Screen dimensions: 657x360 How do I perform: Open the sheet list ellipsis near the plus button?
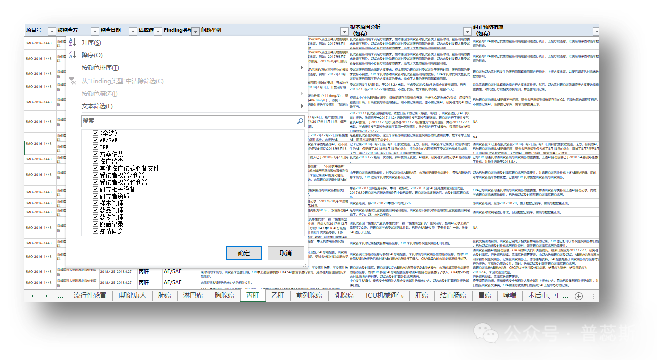tap(565, 296)
